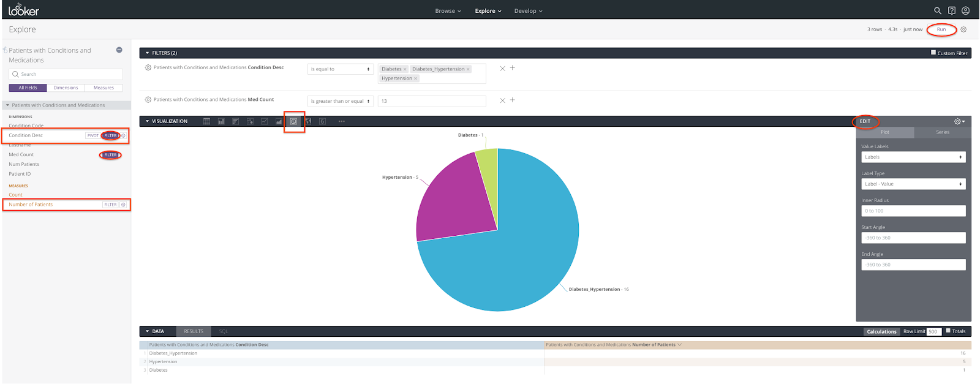Viewport: 980px width, 384px height.
Task: Select the single value visualization
Action: click(322, 121)
